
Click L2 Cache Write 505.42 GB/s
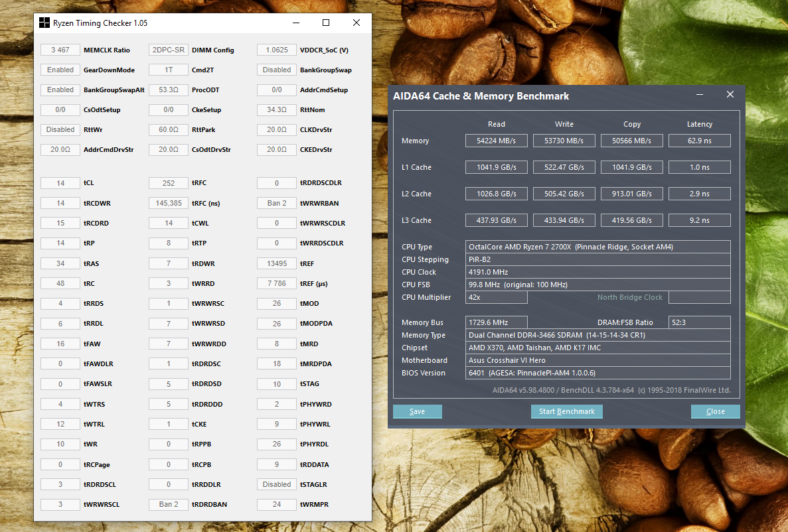[564, 194]
